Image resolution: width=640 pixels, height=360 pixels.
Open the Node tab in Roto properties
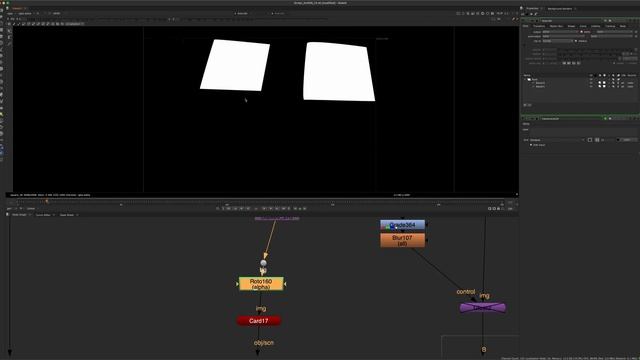pyautogui.click(x=623, y=26)
